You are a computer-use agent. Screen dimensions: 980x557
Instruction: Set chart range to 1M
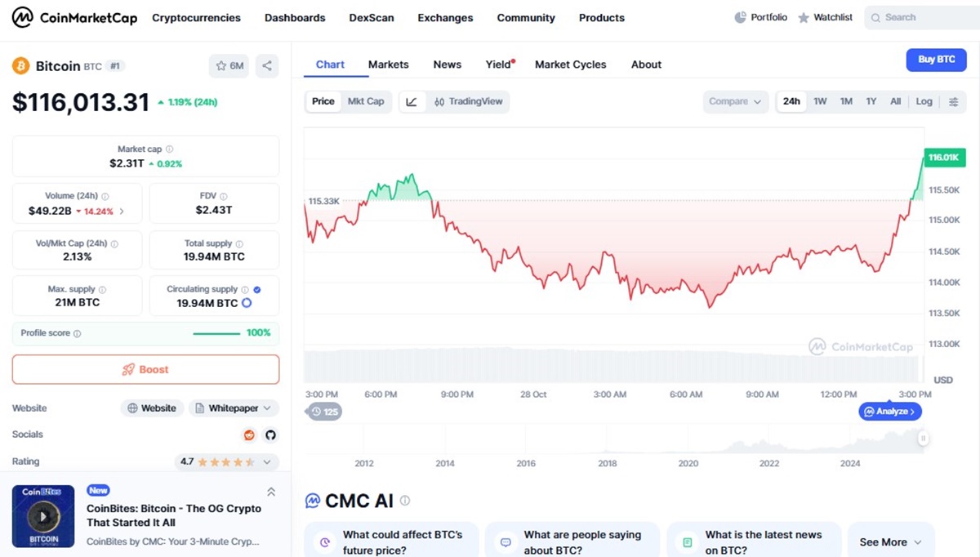(846, 101)
